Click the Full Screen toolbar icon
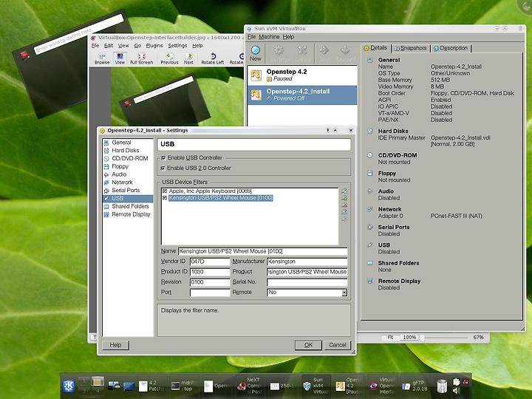Screen dimensions: 532x399 [141, 58]
